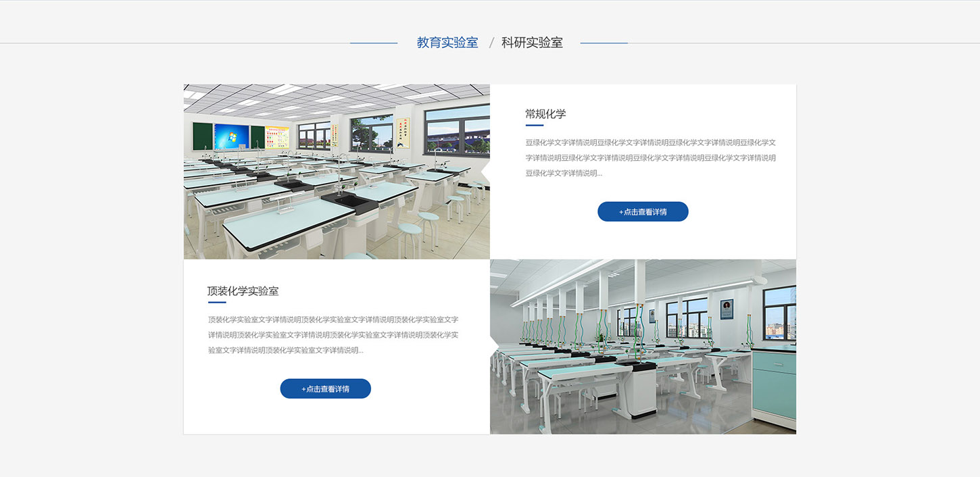Screen dimensions: 980x477
Task: Click 点击查看详情 button under 常规化学
Action: (x=643, y=211)
